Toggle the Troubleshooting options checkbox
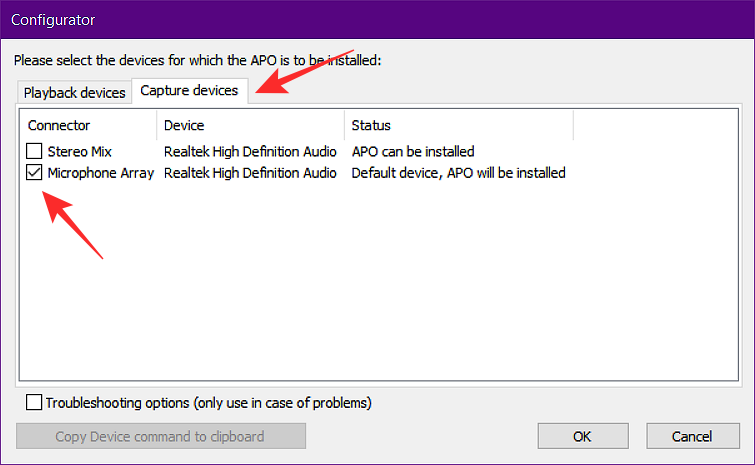 [x=35, y=403]
